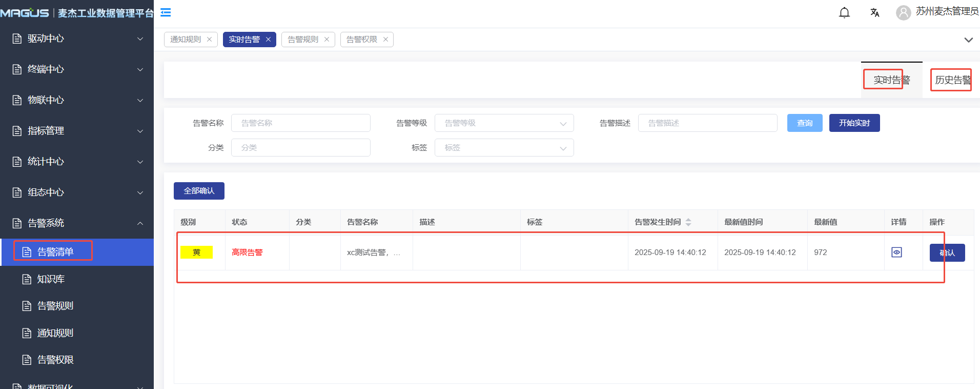Screen dimensions: 980x389
Task: Open the language translation icon
Action: pyautogui.click(x=874, y=13)
